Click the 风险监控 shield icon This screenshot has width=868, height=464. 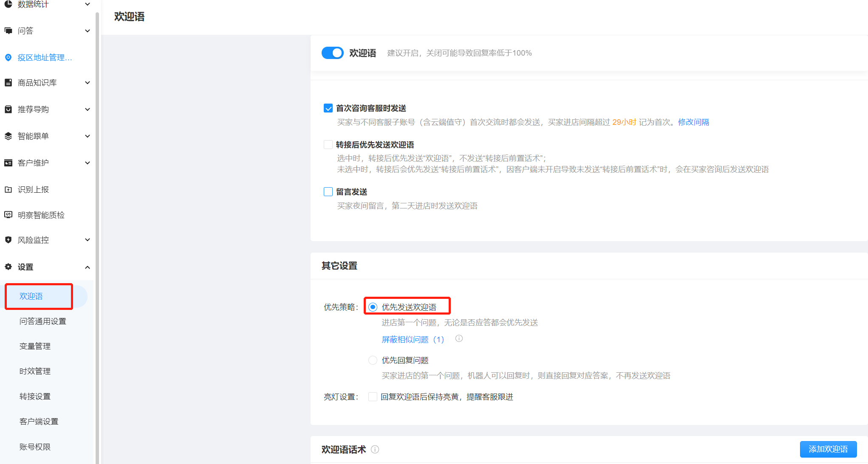(x=8, y=240)
